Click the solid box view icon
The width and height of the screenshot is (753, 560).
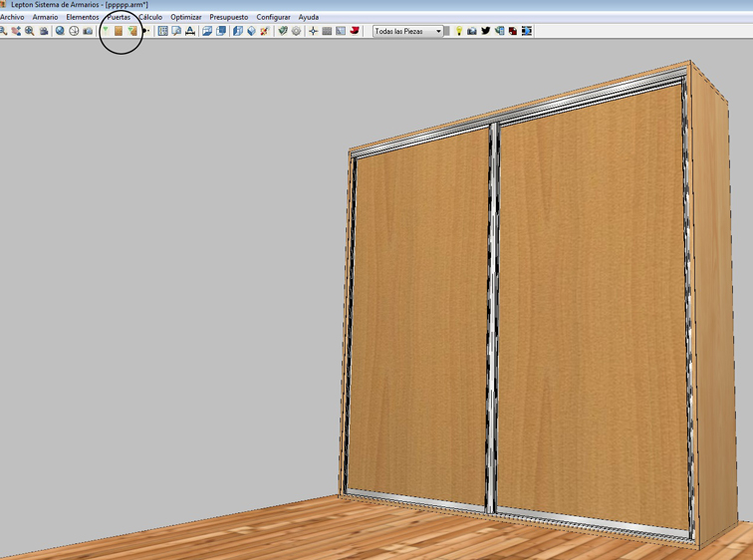click(x=221, y=31)
